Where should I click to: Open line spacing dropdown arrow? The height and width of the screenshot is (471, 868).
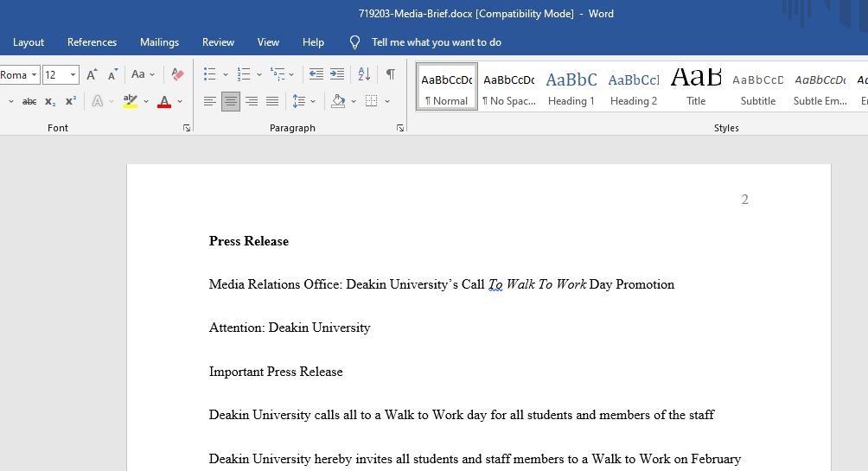313,101
